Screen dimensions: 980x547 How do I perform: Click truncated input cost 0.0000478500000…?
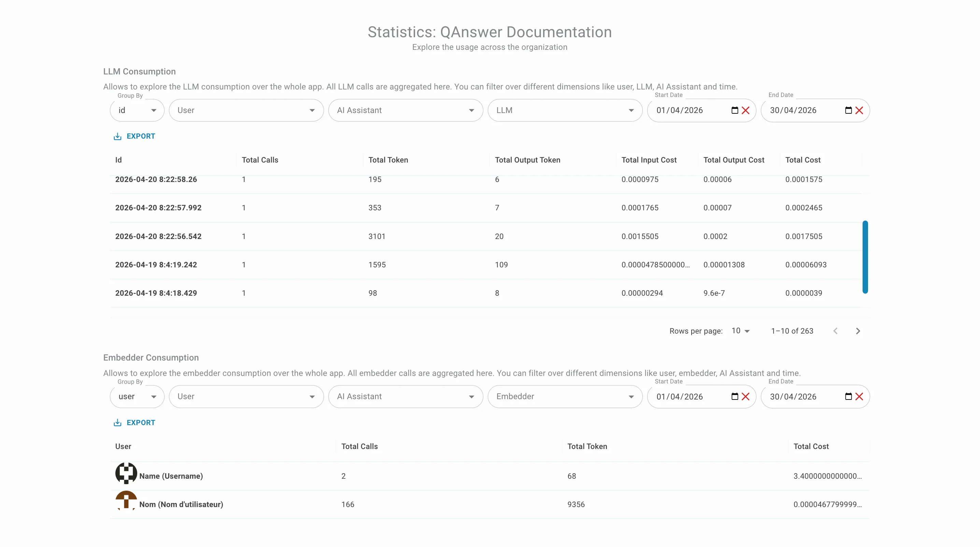point(655,265)
